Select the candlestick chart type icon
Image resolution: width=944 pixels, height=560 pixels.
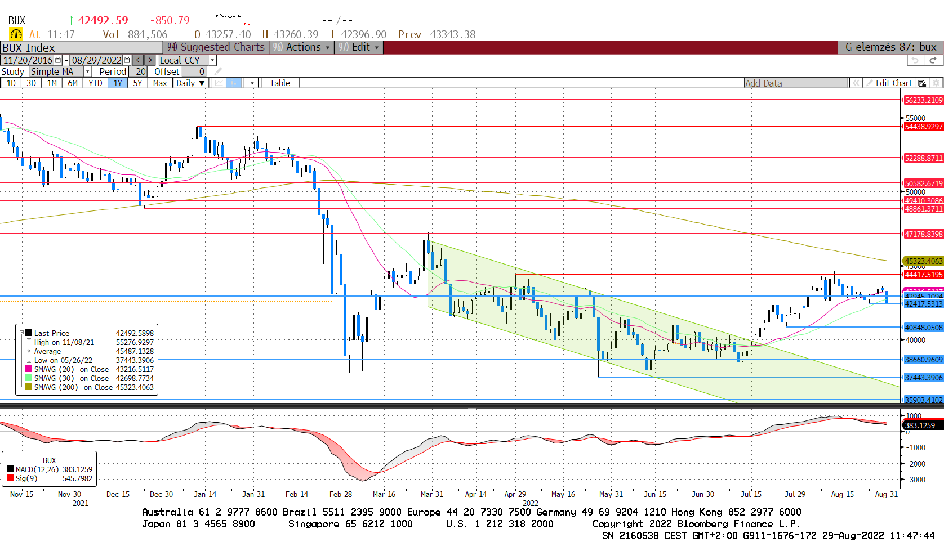click(233, 83)
